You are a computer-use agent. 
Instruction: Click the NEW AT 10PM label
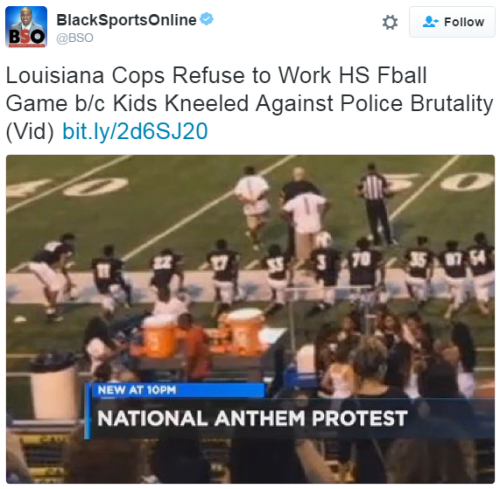tap(137, 390)
